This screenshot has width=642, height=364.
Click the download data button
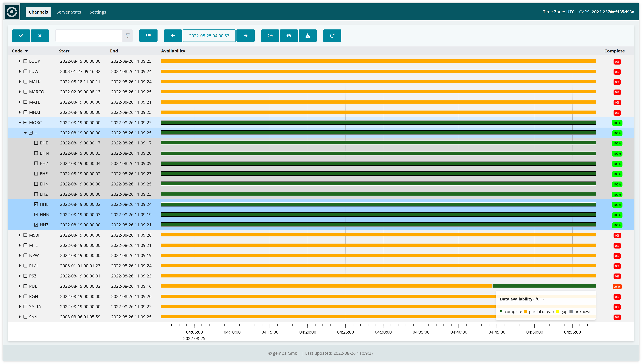[307, 36]
